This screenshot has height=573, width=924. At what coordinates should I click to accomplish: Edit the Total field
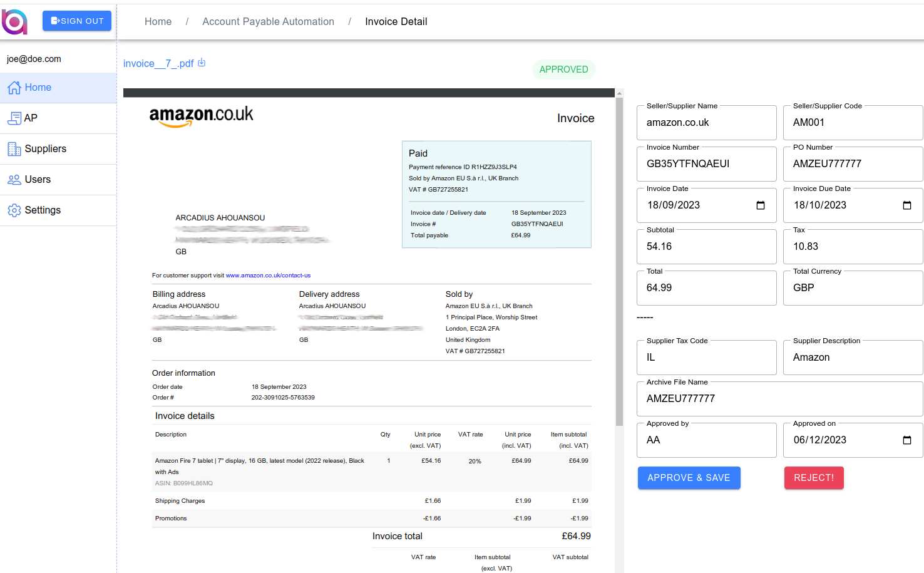click(707, 288)
